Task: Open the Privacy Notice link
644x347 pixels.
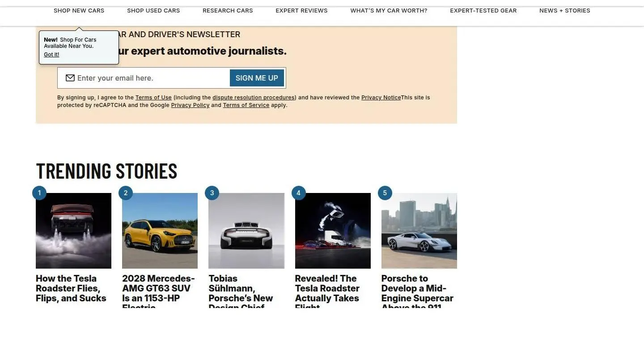Action: point(381,98)
